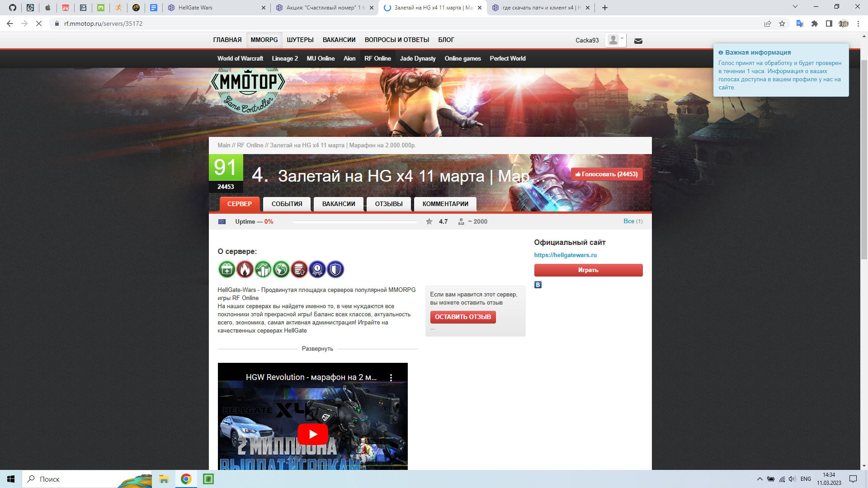Click the red flame server feature icon

(x=245, y=270)
